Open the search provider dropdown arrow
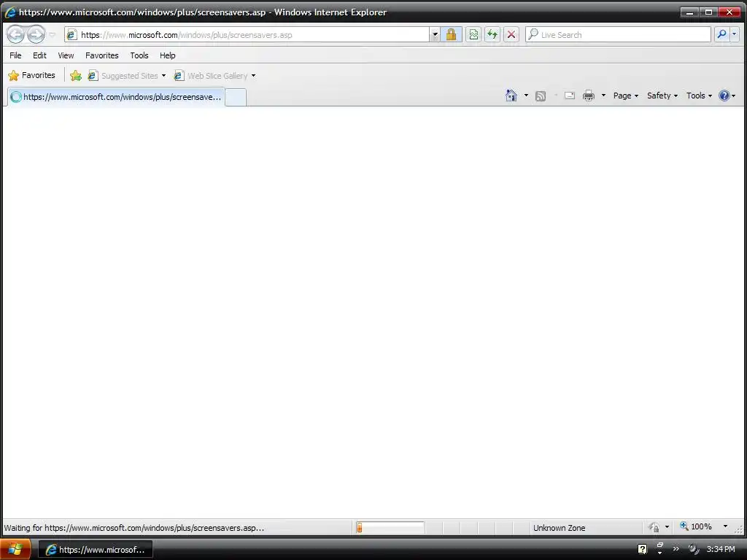The width and height of the screenshot is (747, 560). coord(734,34)
